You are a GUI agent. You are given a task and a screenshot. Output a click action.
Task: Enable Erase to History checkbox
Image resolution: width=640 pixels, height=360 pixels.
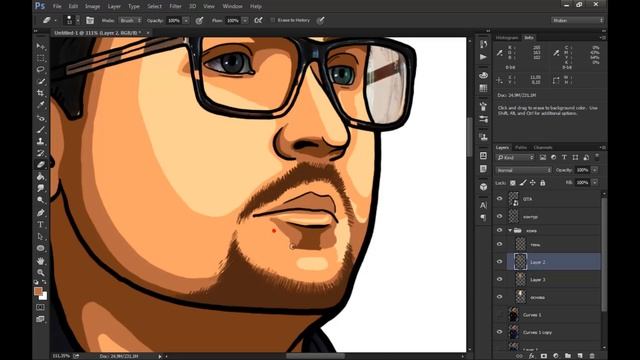(x=273, y=20)
